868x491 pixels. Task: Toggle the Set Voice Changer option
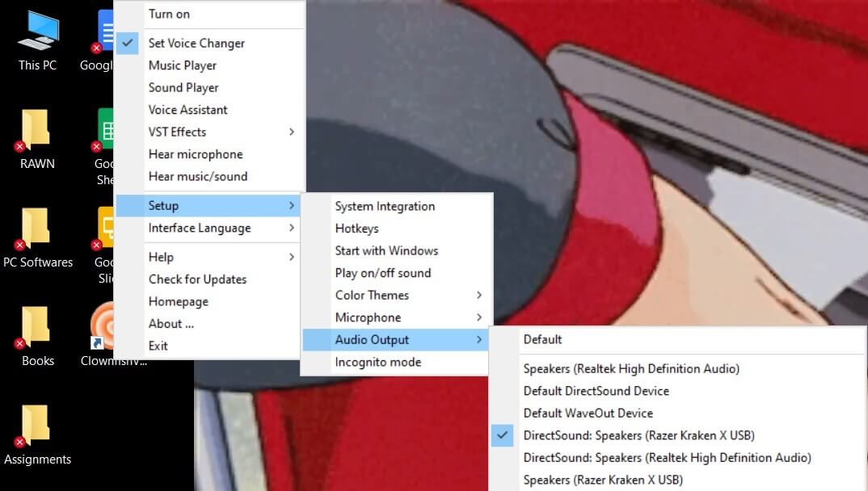197,43
